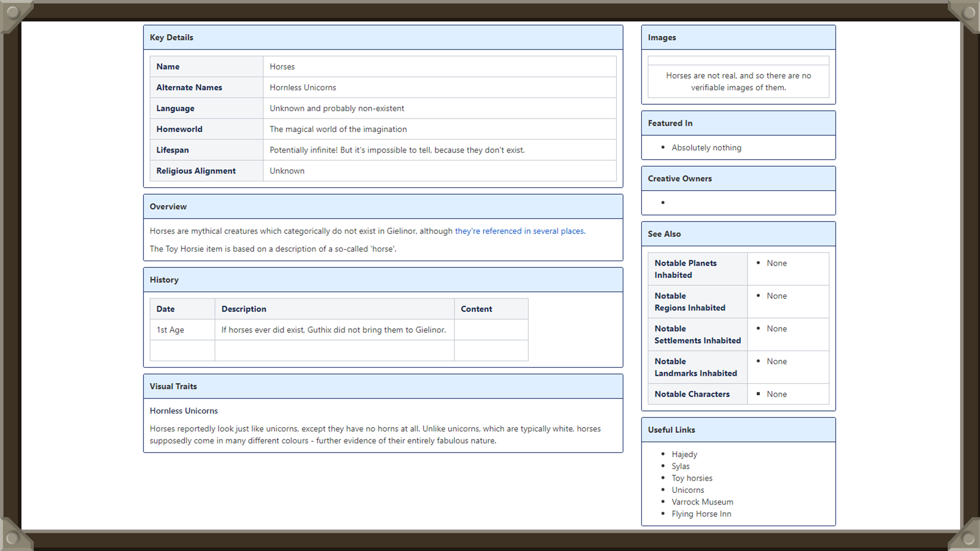Select 'None' beside Notable Planets Inhabited
The image size is (980, 551).
776,263
